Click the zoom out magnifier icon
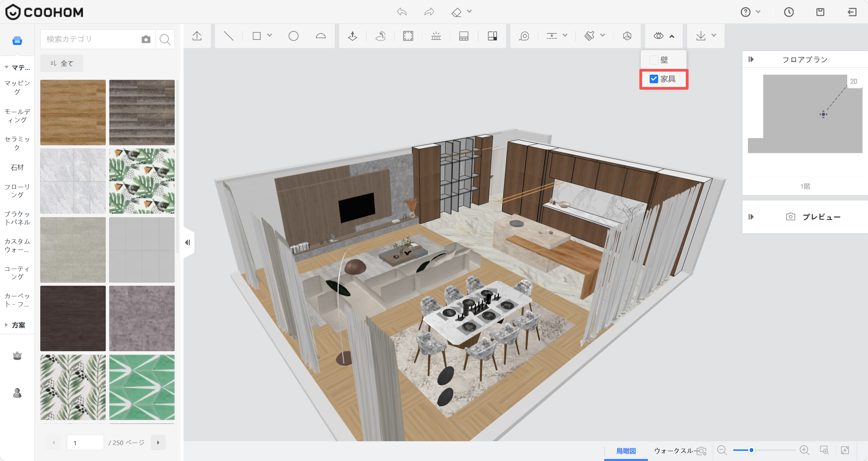This screenshot has width=868, height=461. [x=722, y=450]
